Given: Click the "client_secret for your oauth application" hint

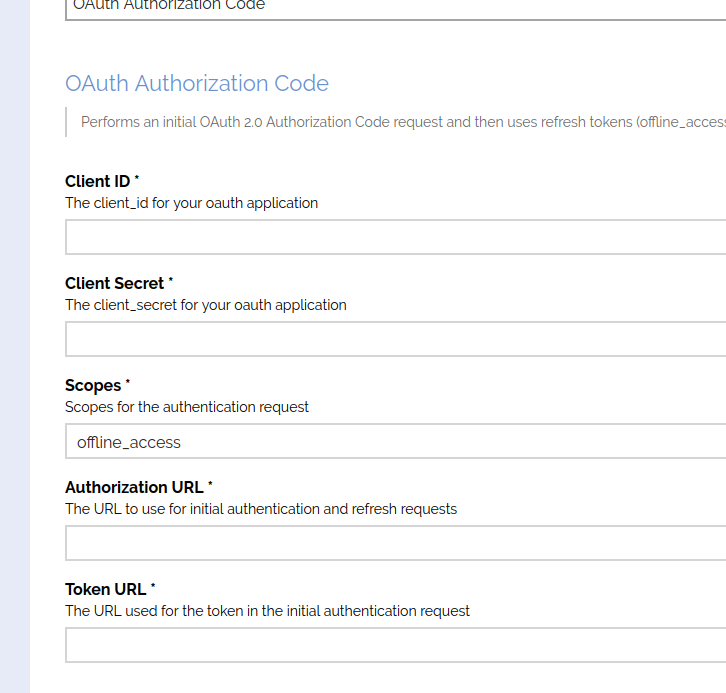Looking at the screenshot, I should pos(205,305).
